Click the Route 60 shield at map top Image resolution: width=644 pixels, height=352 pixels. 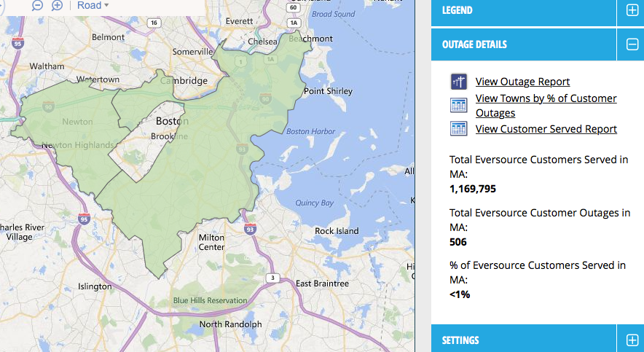pos(294,7)
